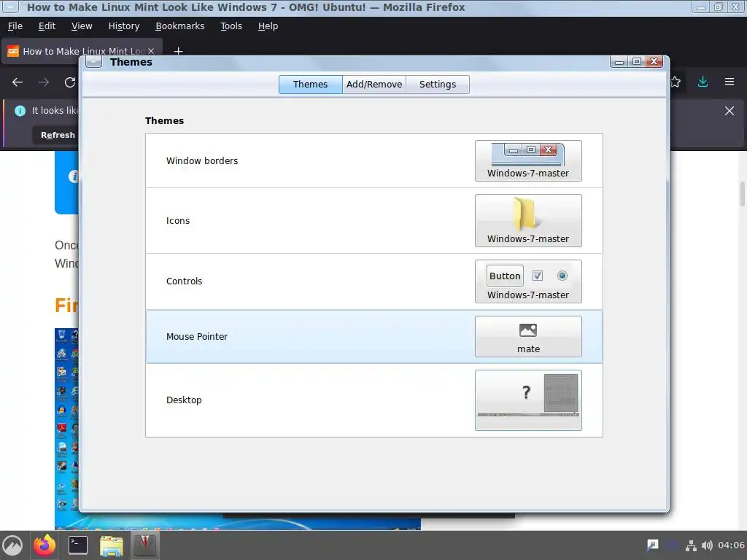
Task: Click the Firefox page scrollbar handle
Action: [742, 194]
